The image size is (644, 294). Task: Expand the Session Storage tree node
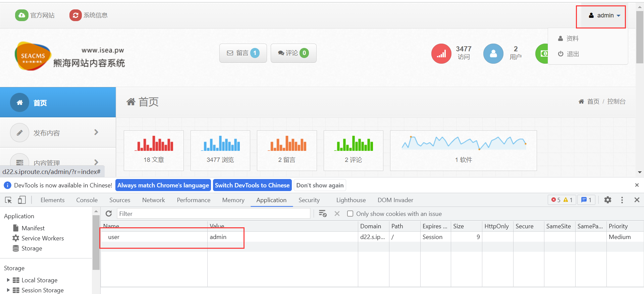coord(8,290)
